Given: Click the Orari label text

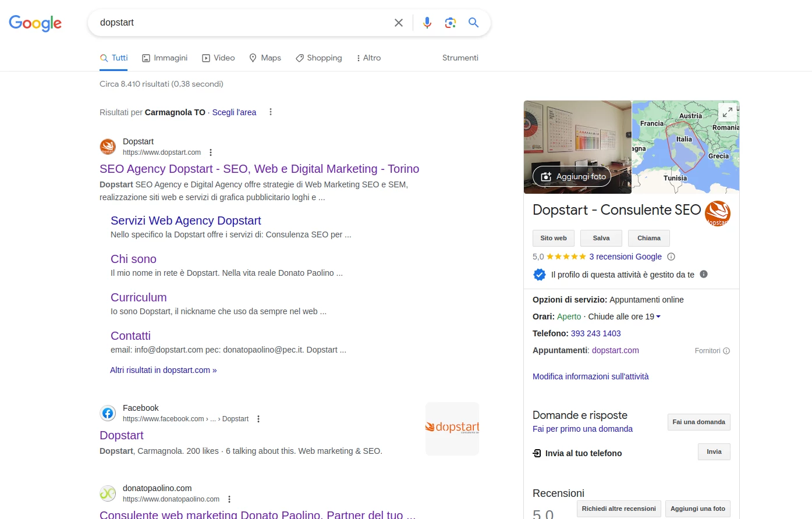Looking at the screenshot, I should click(x=544, y=317).
